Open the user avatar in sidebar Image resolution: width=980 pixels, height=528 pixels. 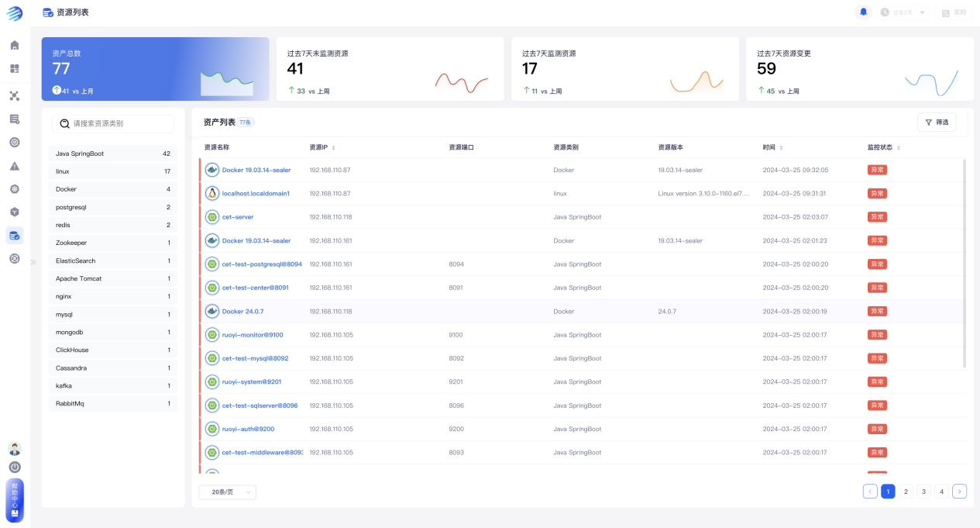(x=15, y=449)
